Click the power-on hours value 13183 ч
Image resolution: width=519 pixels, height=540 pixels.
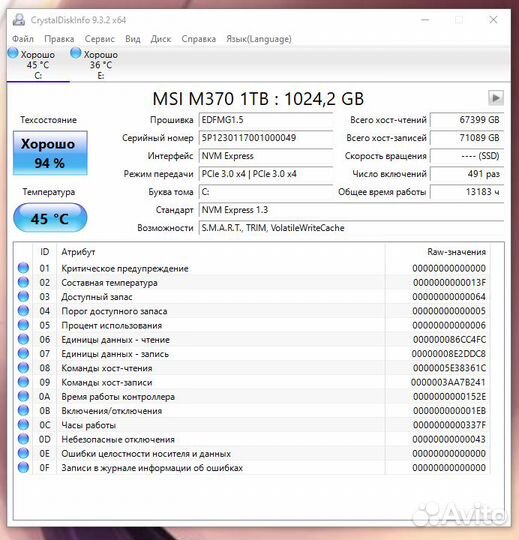tap(467, 192)
